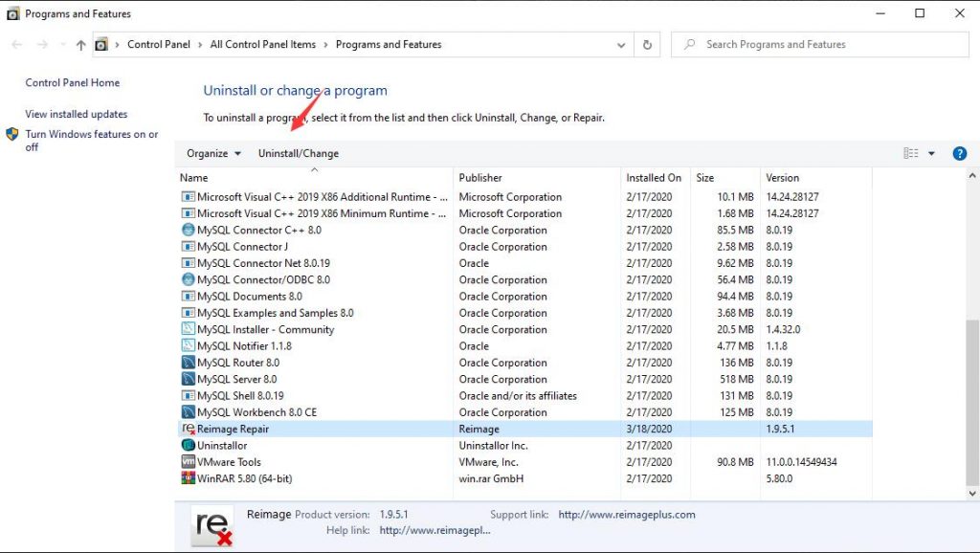Sort list by Installed On column header
The height and width of the screenshot is (553, 980).
pyautogui.click(x=656, y=178)
